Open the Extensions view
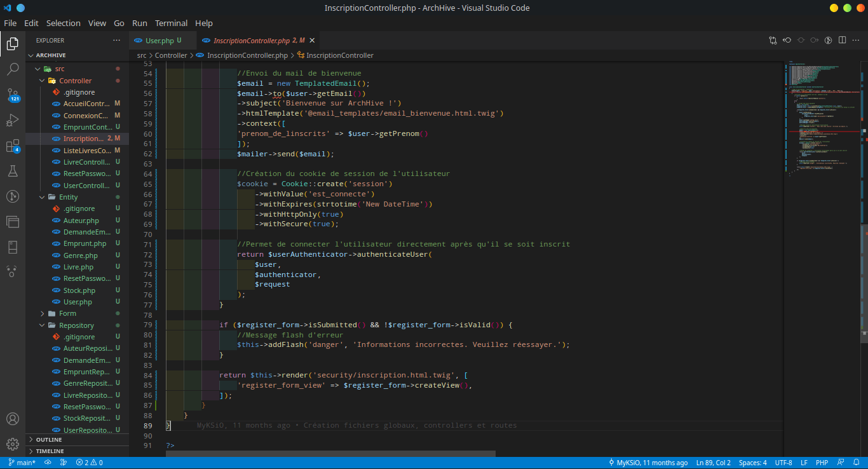 tap(13, 146)
